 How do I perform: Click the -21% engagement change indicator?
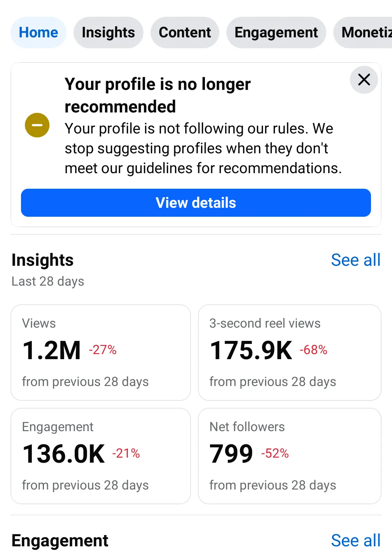126,453
